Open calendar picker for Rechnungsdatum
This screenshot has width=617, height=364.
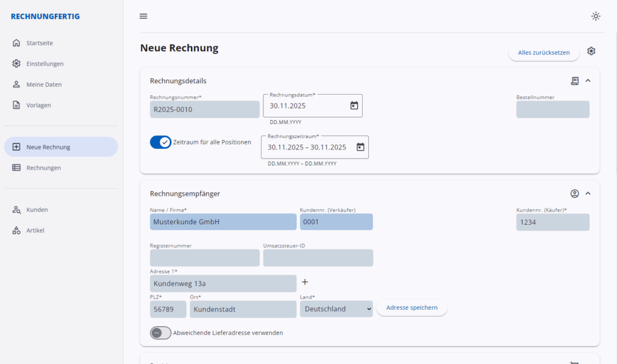pos(354,106)
